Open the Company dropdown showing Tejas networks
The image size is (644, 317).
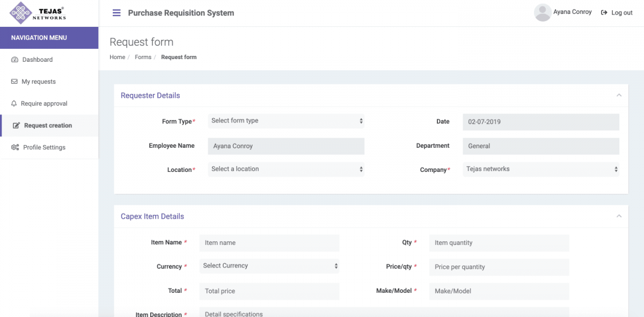click(540, 169)
